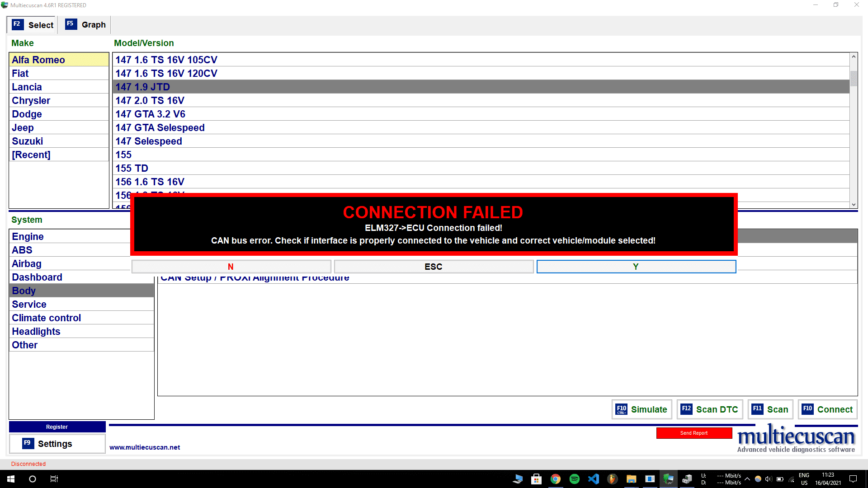This screenshot has width=868, height=488.
Task: Select the Other system
Action: pos(81,345)
